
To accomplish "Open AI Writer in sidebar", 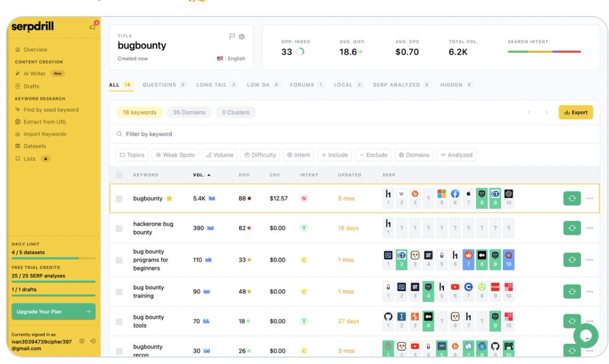I will click(39, 73).
